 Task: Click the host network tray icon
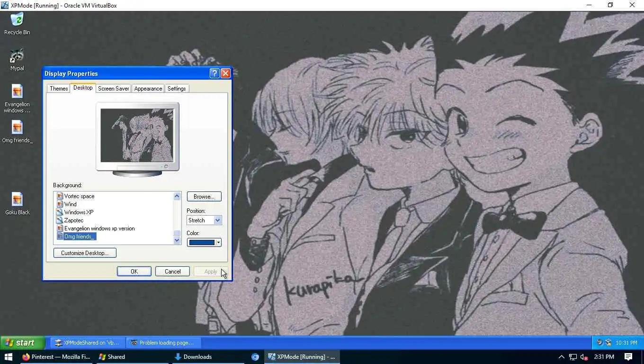click(573, 357)
